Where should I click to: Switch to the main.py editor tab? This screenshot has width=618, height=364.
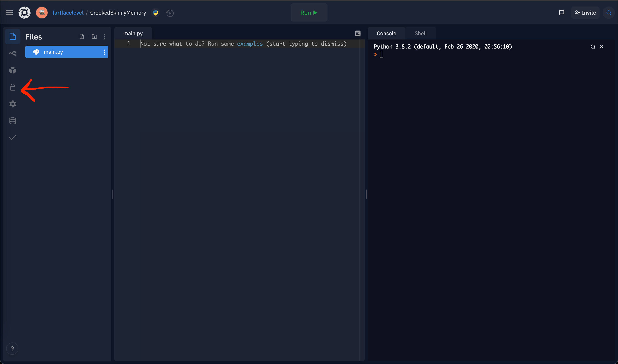(x=133, y=33)
